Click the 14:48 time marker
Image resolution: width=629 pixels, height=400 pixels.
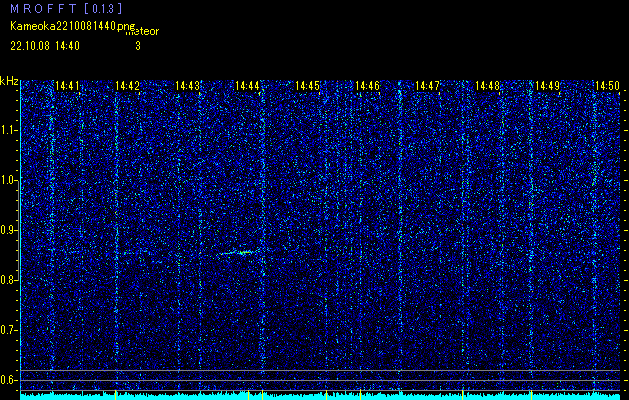coord(487,85)
